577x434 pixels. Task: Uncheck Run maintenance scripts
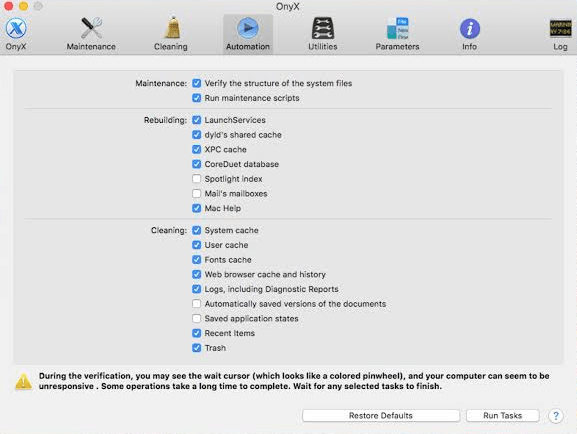pyautogui.click(x=197, y=98)
